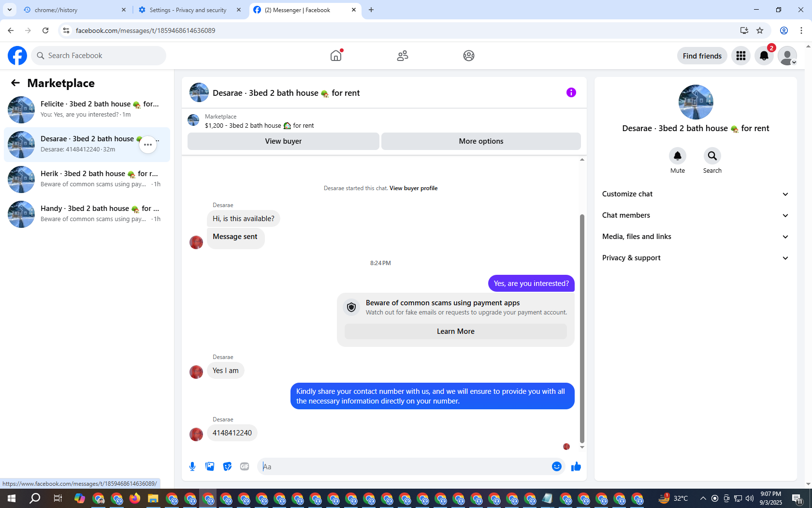Click the voice clip microphone icon
This screenshot has height=508, width=812.
(192, 466)
